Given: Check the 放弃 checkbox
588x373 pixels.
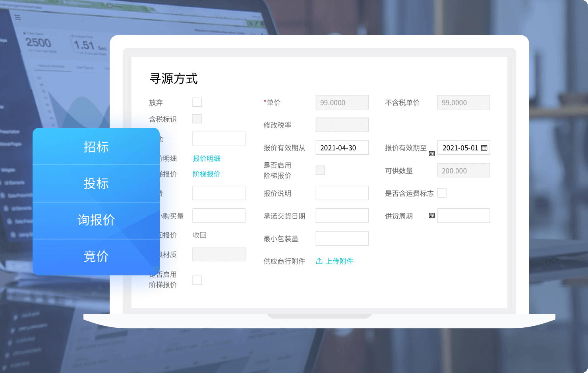Looking at the screenshot, I should [x=197, y=102].
